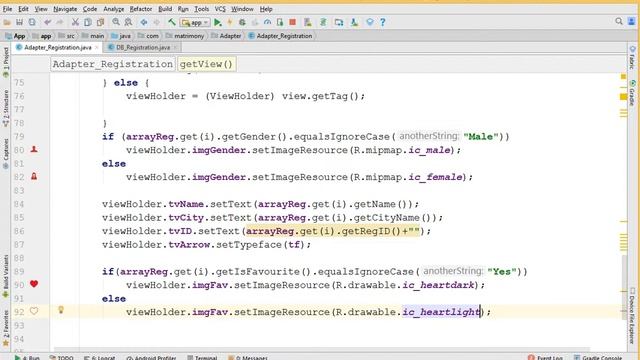640x360 pixels.
Task: Click the App breadcrumb in navigation bar
Action: click(x=16, y=36)
